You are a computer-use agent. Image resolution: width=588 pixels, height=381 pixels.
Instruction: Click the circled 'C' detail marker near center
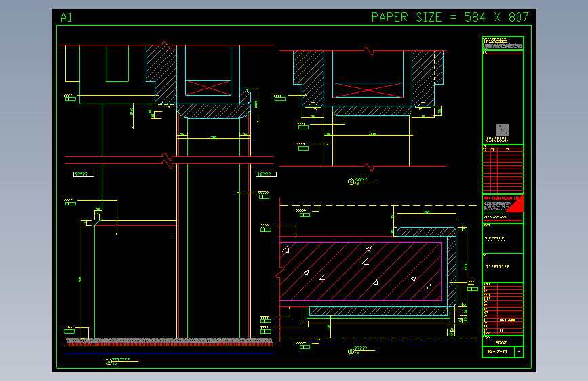point(351,182)
